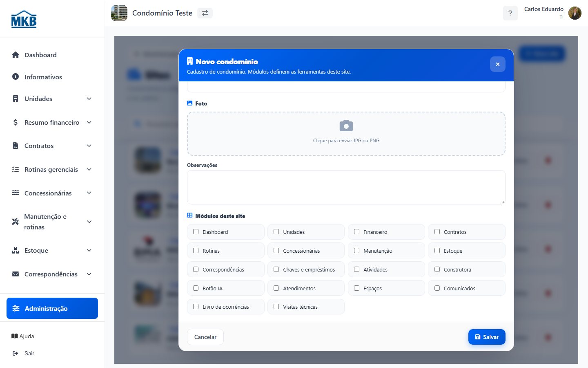Click the camera icon to upload a photo
The width and height of the screenshot is (588, 368).
(346, 126)
